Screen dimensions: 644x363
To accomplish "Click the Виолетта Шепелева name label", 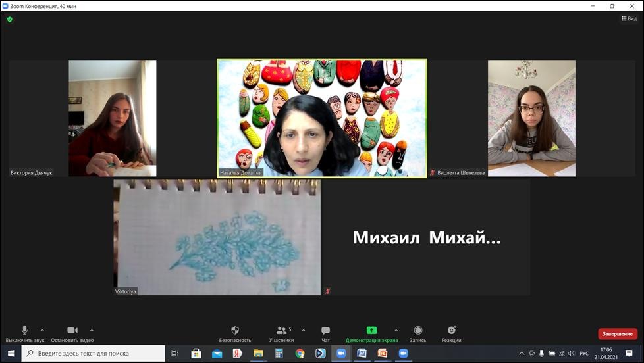I will point(461,173).
